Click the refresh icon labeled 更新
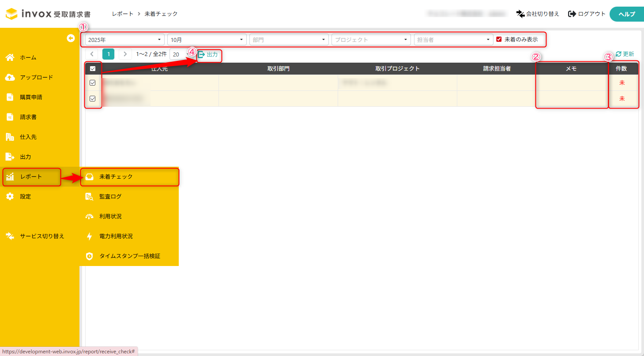 (618, 54)
